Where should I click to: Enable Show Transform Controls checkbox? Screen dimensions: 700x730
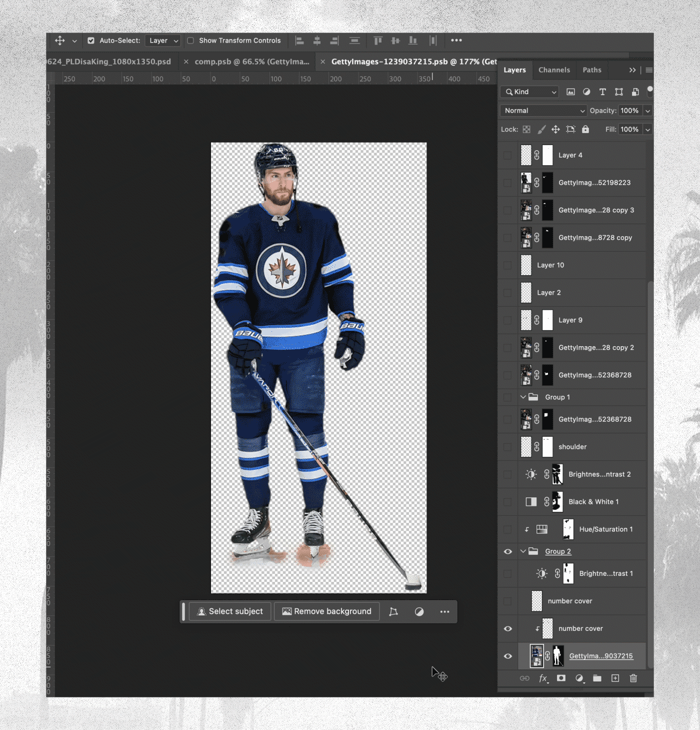pos(190,41)
